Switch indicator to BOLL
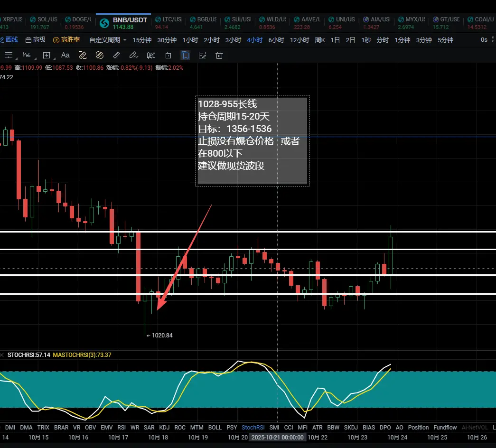Viewport: 496px width, 448px height. point(215,428)
